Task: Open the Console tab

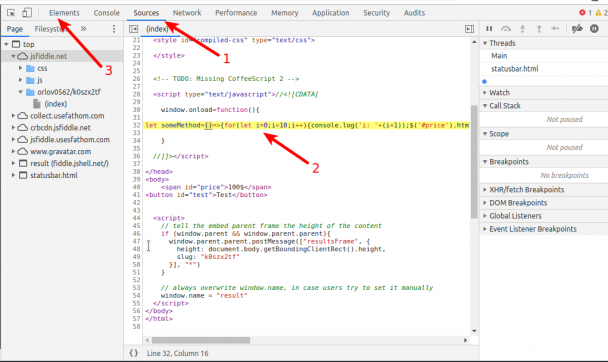Action: [107, 13]
